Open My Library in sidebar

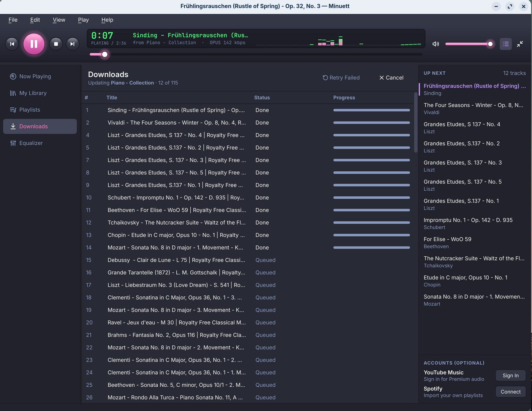pyautogui.click(x=40, y=93)
